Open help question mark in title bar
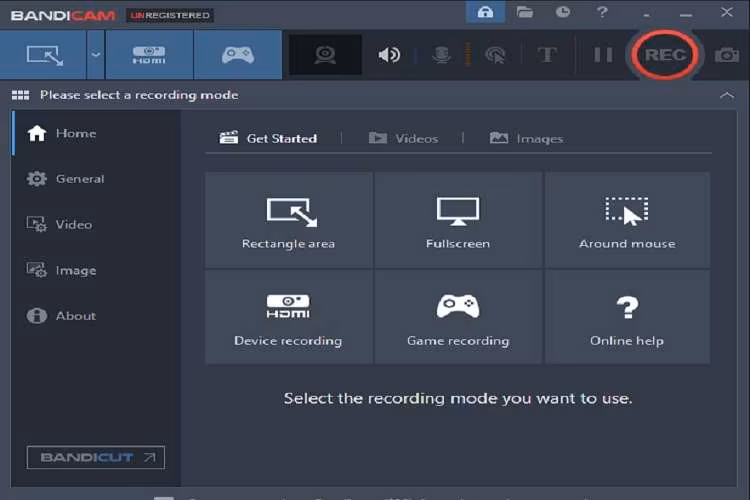 (x=602, y=12)
